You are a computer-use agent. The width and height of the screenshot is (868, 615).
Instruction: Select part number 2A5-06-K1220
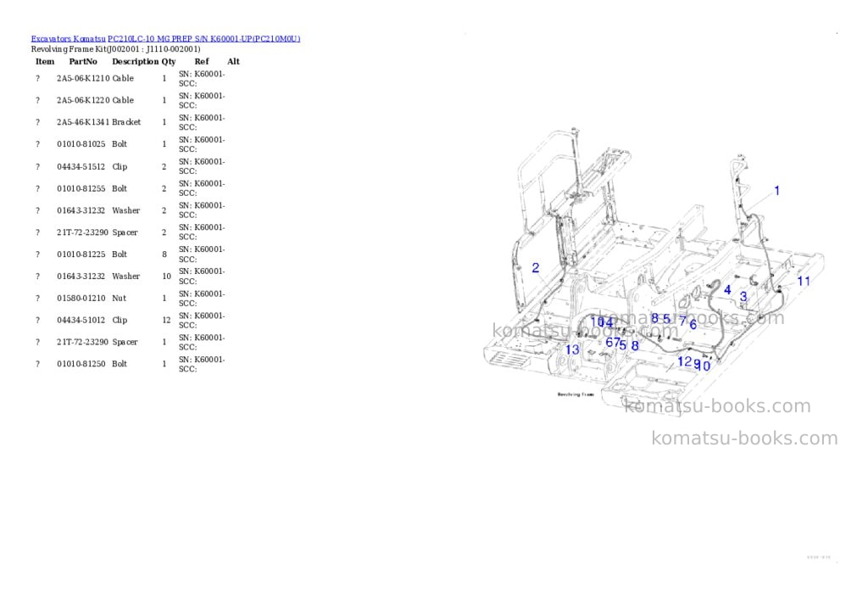click(x=83, y=100)
